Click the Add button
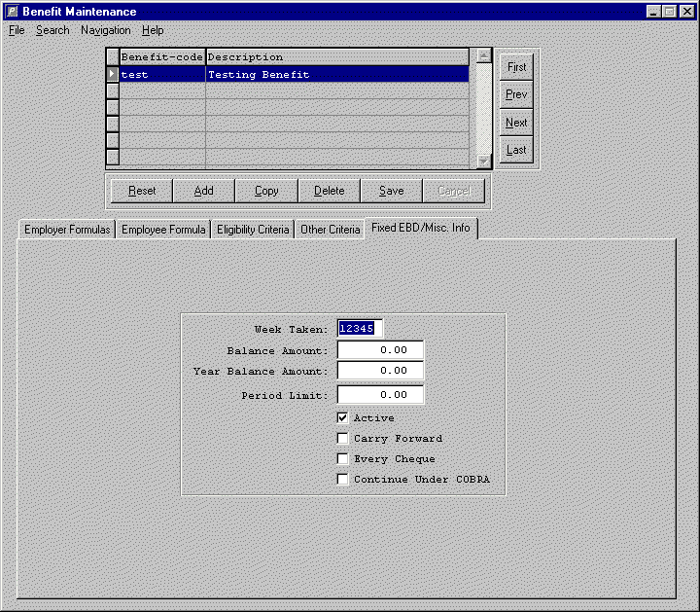This screenshot has width=700, height=612. pyautogui.click(x=204, y=191)
